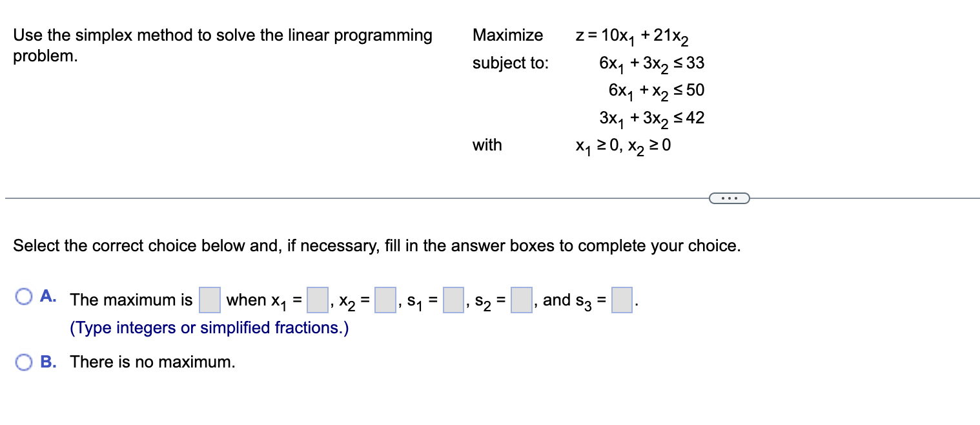980x425 pixels.
Task: Click the empty box after 'x2 ='
Action: pyautogui.click(x=384, y=299)
